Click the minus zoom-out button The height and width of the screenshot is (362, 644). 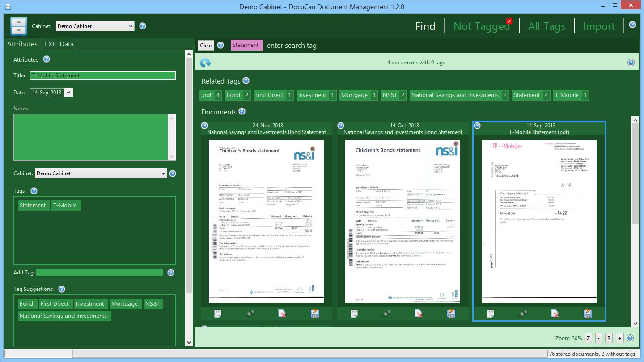coord(599,338)
